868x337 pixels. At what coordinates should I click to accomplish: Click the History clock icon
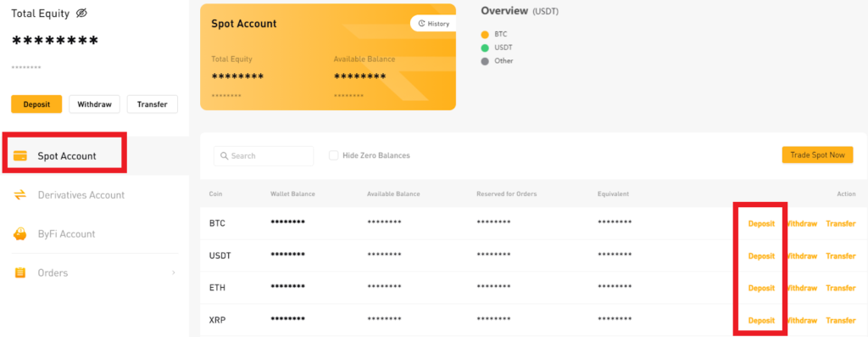tap(422, 24)
